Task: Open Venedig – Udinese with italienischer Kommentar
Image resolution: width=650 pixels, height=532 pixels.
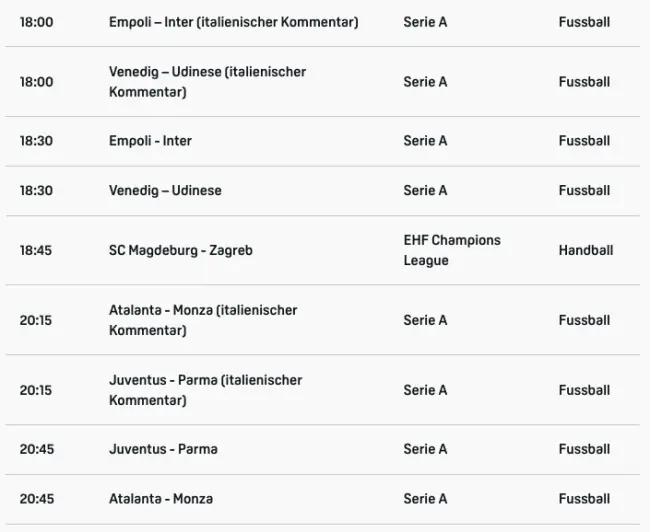Action: coord(207,82)
